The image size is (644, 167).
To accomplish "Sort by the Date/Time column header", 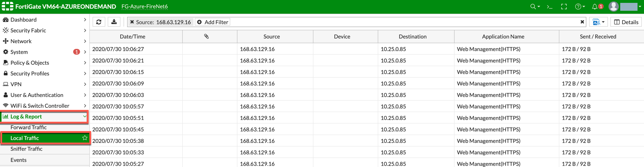I will 133,36.
